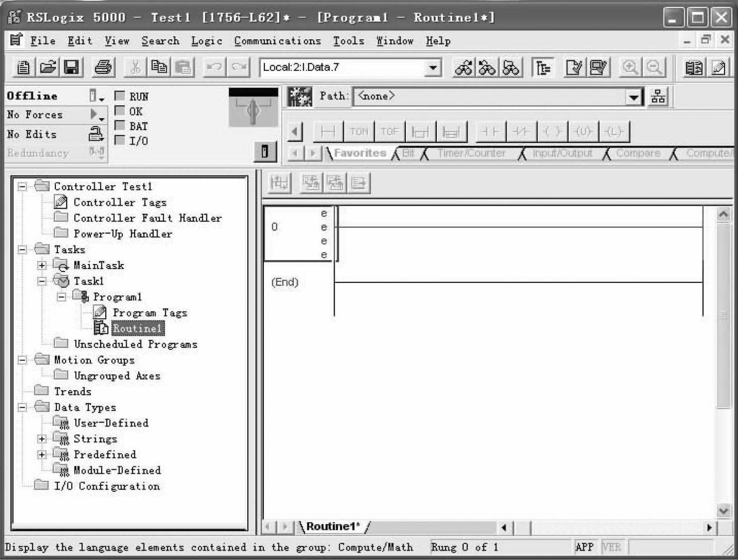Select I/O Configuration in the tree
This screenshot has height=560, width=738.
point(107,486)
